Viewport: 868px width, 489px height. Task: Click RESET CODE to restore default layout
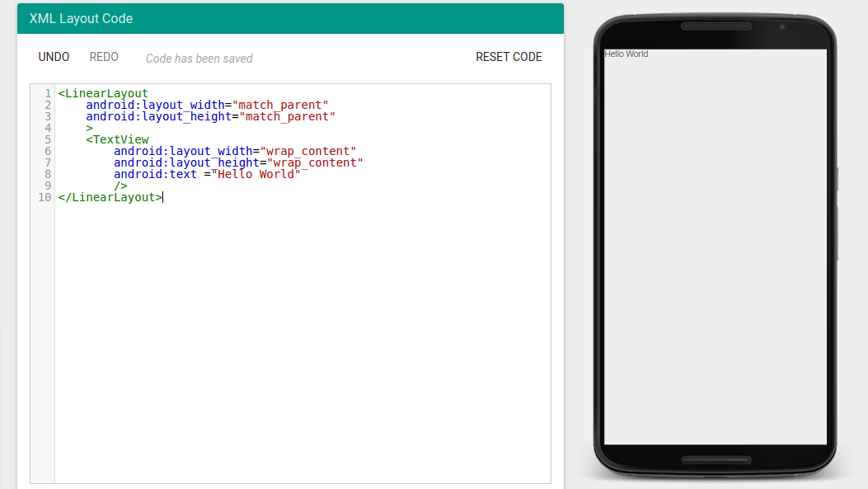click(509, 57)
